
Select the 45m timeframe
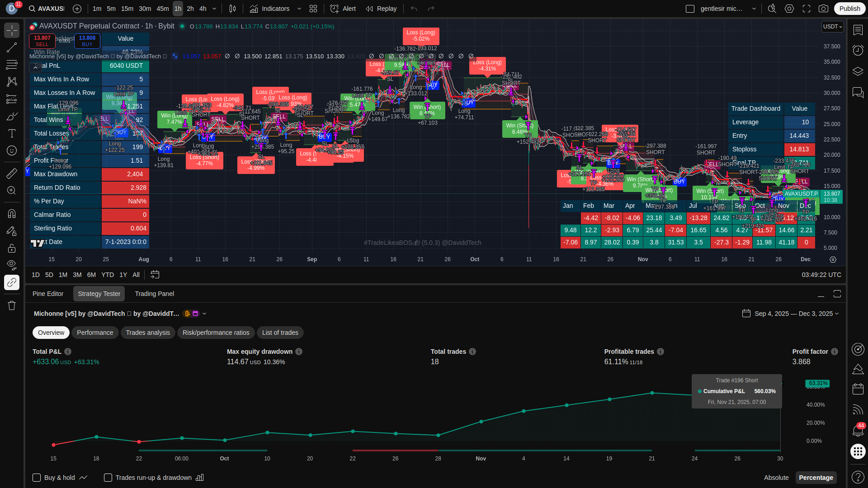[162, 9]
